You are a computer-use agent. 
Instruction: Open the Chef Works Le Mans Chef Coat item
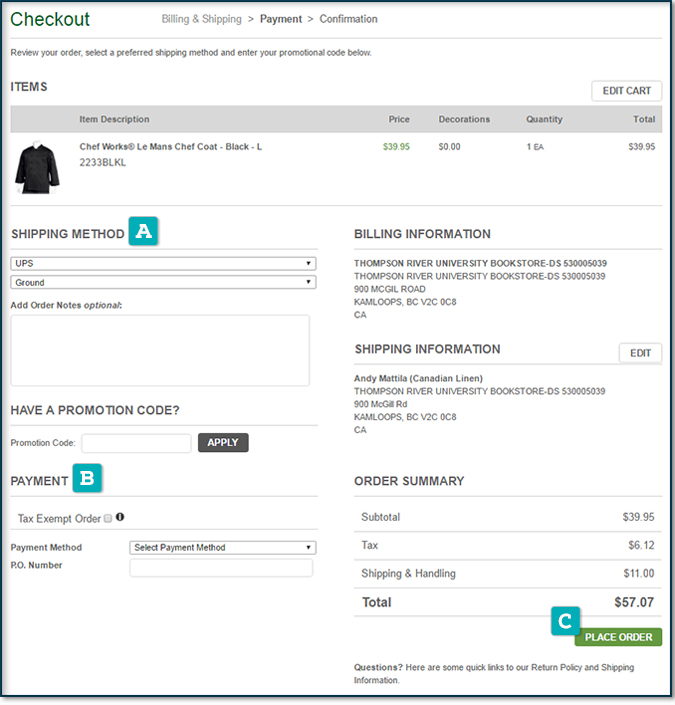[171, 146]
